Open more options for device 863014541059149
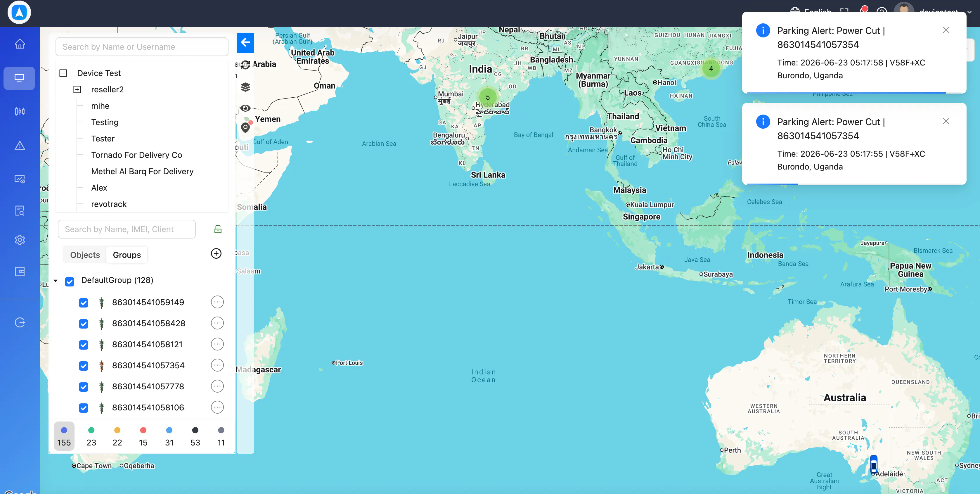This screenshot has height=494, width=980. point(217,302)
